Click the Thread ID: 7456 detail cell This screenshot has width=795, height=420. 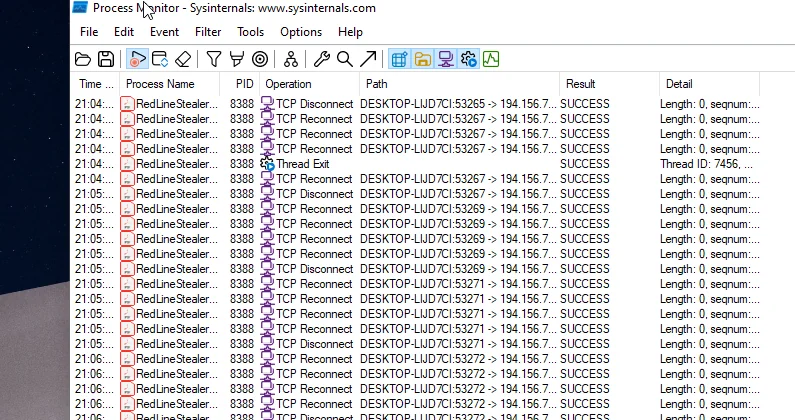pos(706,164)
